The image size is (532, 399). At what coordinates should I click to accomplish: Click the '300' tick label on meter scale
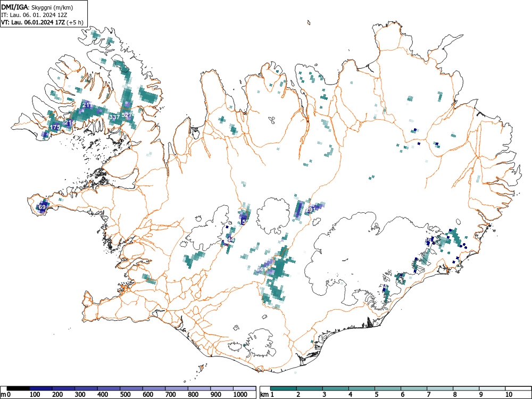tap(80, 395)
